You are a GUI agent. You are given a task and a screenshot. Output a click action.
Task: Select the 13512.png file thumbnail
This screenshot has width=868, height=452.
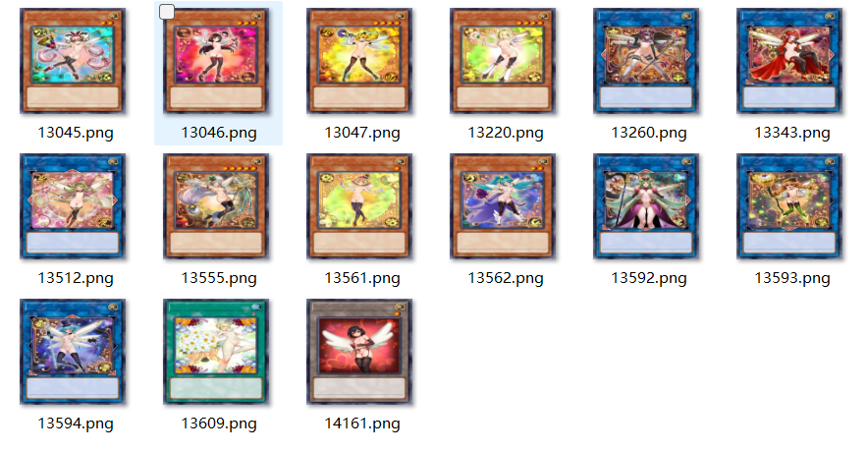tap(73, 206)
